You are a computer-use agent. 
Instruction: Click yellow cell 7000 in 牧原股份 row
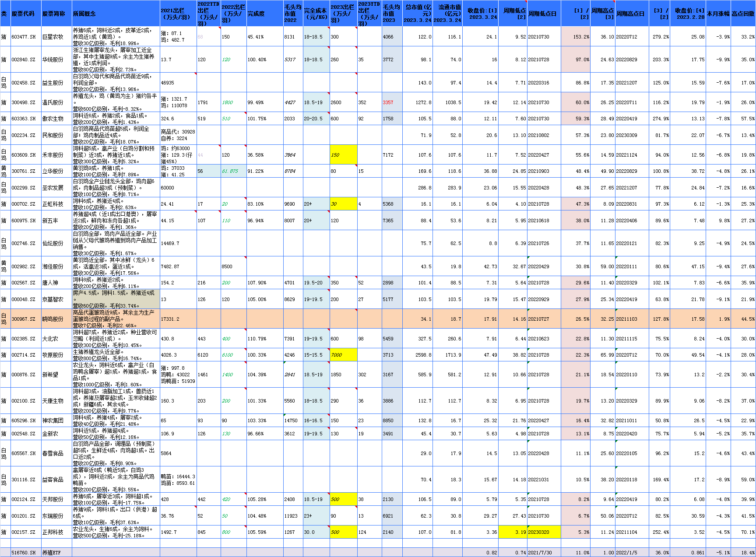(x=343, y=355)
